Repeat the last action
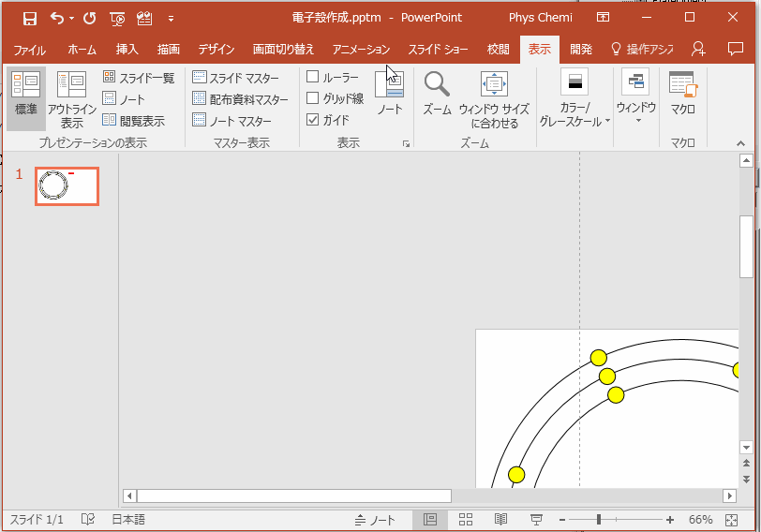This screenshot has width=761, height=532. click(89, 19)
